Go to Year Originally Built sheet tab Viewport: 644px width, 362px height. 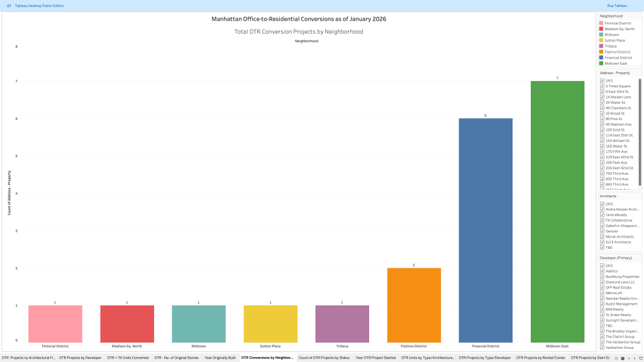[x=220, y=358]
